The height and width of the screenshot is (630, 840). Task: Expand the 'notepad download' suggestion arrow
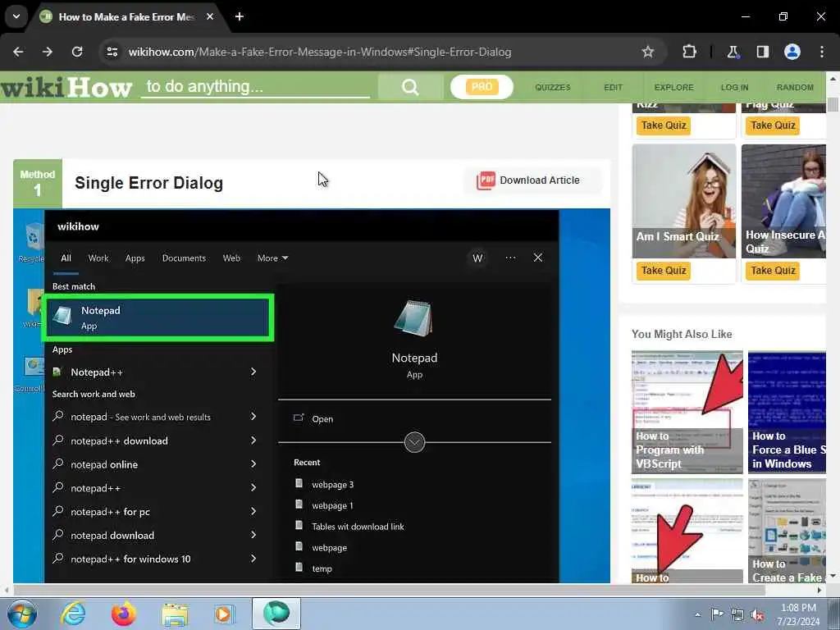click(253, 535)
